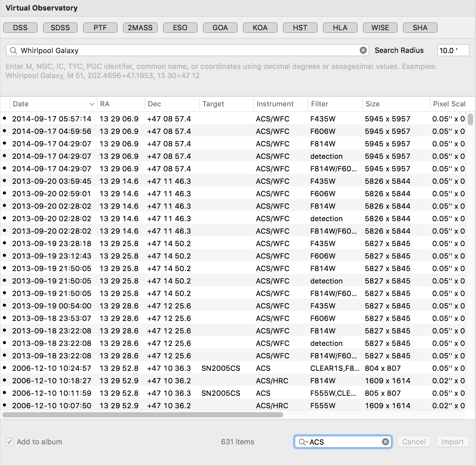
Task: Select the row dated 2013-09-19 23:28:18
Action: tap(233, 243)
